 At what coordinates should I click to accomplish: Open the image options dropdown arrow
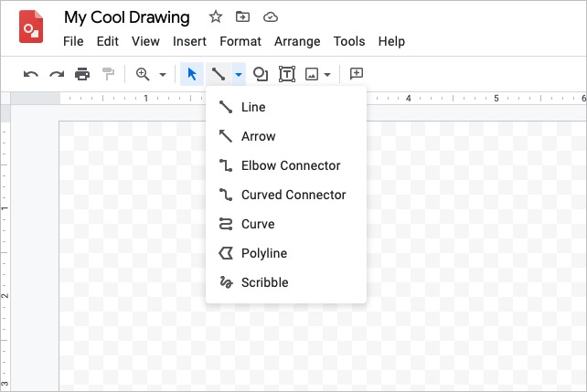point(327,74)
